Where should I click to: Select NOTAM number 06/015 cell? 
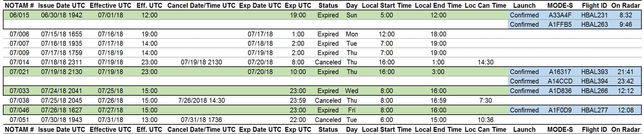(x=19, y=15)
